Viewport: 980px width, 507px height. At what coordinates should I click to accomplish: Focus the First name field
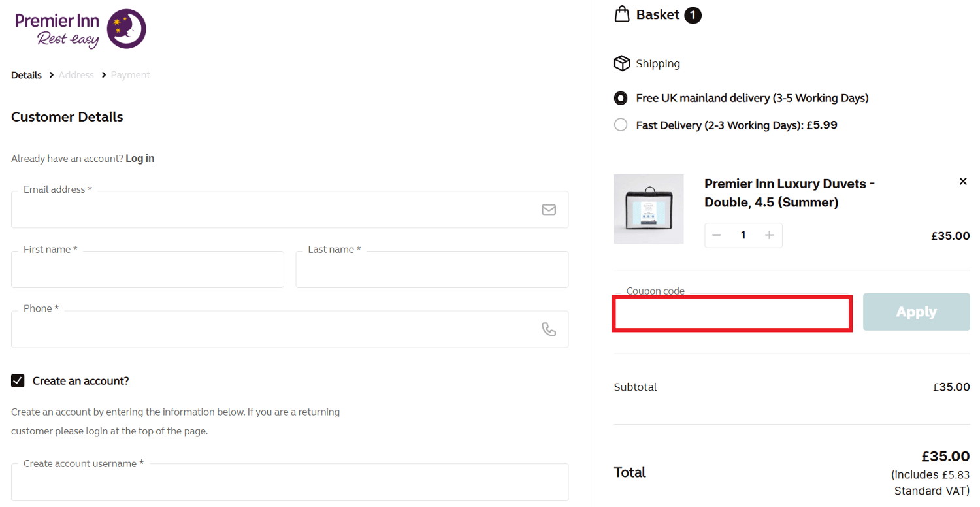coord(148,269)
